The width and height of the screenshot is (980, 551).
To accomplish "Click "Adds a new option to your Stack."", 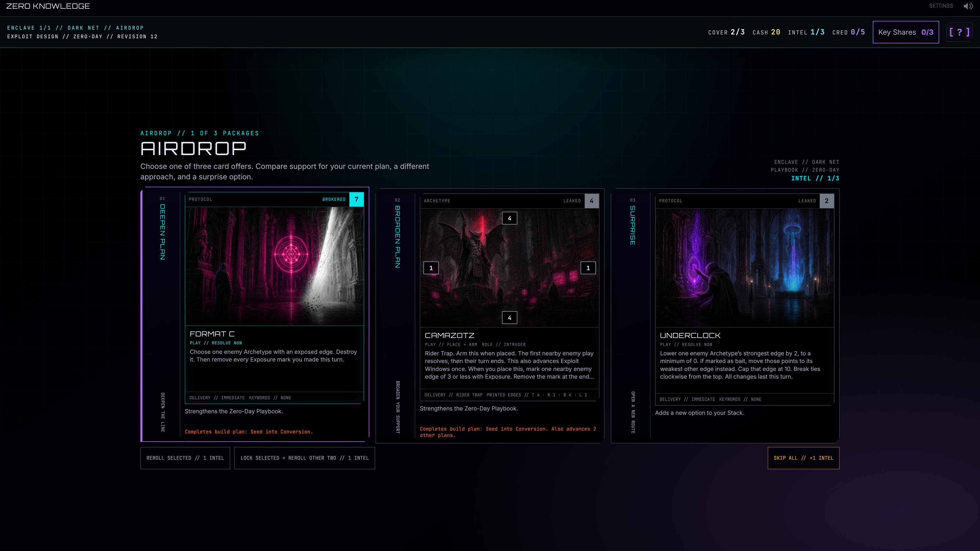I will [x=699, y=413].
